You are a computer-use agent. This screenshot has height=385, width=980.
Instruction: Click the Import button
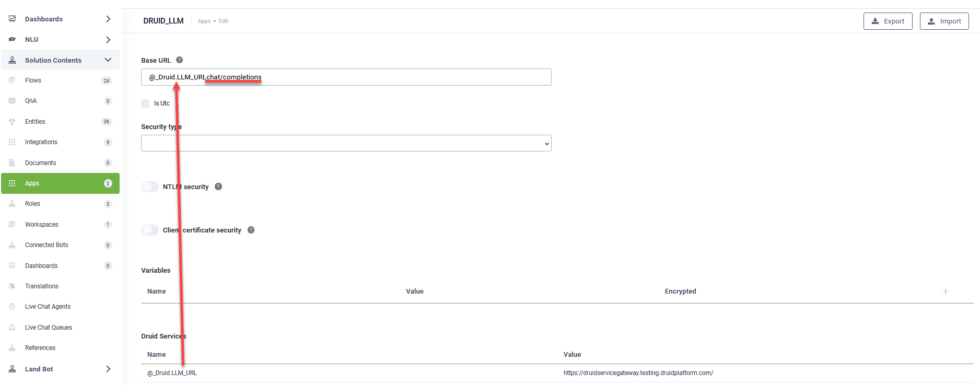944,21
